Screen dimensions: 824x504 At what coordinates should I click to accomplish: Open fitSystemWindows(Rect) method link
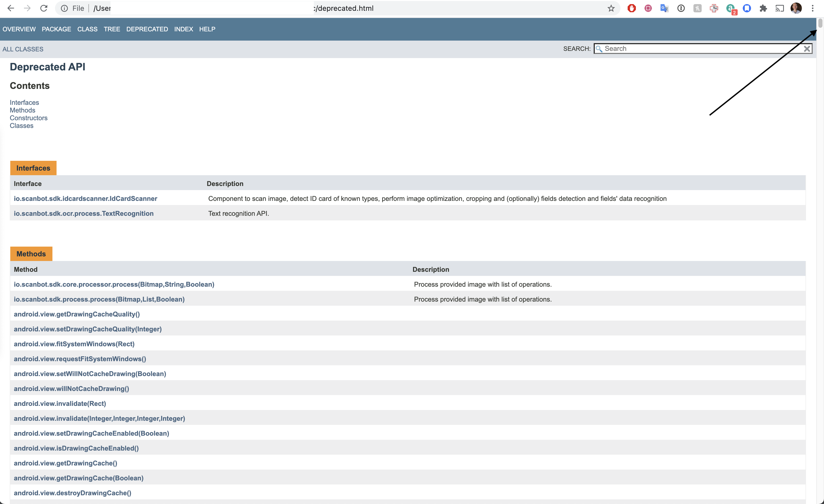tap(74, 344)
